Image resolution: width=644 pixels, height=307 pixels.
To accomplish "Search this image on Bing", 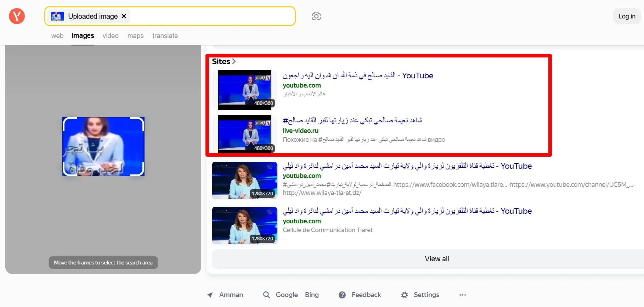I will [x=312, y=295].
